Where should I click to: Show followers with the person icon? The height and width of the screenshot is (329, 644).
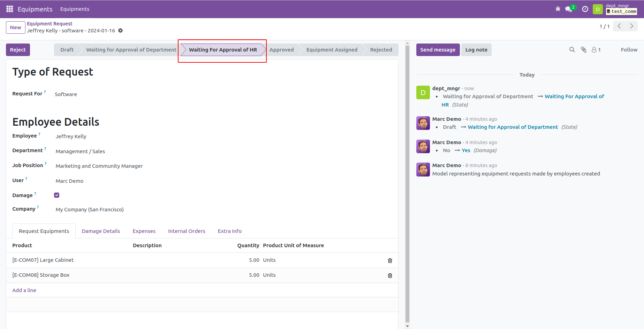(x=596, y=50)
